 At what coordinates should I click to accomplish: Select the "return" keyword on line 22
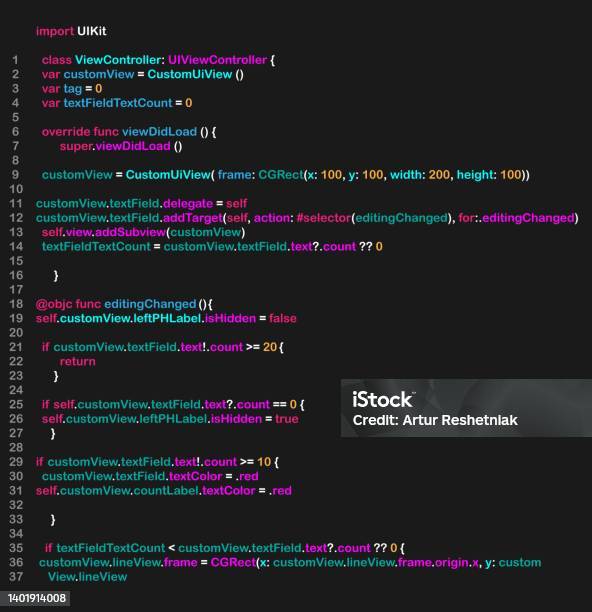pos(78,361)
